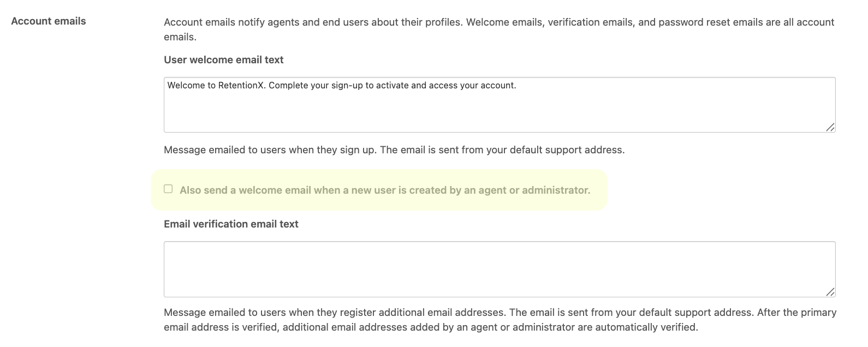Select the text starting 'Welcome to RetentionX'
Image resolution: width=868 pixels, height=347 pixels.
click(x=342, y=86)
